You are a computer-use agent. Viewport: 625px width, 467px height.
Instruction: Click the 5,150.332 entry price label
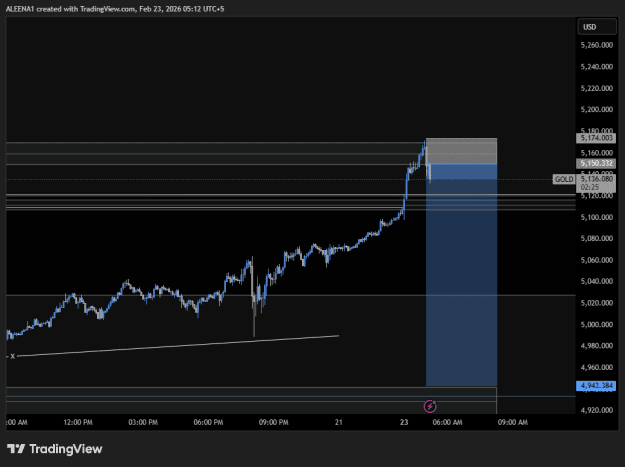596,163
